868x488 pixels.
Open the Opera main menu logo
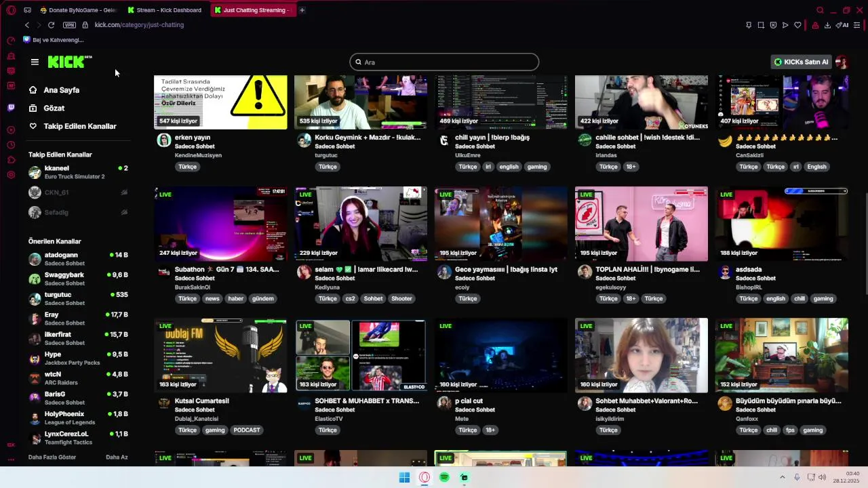pyautogui.click(x=11, y=10)
